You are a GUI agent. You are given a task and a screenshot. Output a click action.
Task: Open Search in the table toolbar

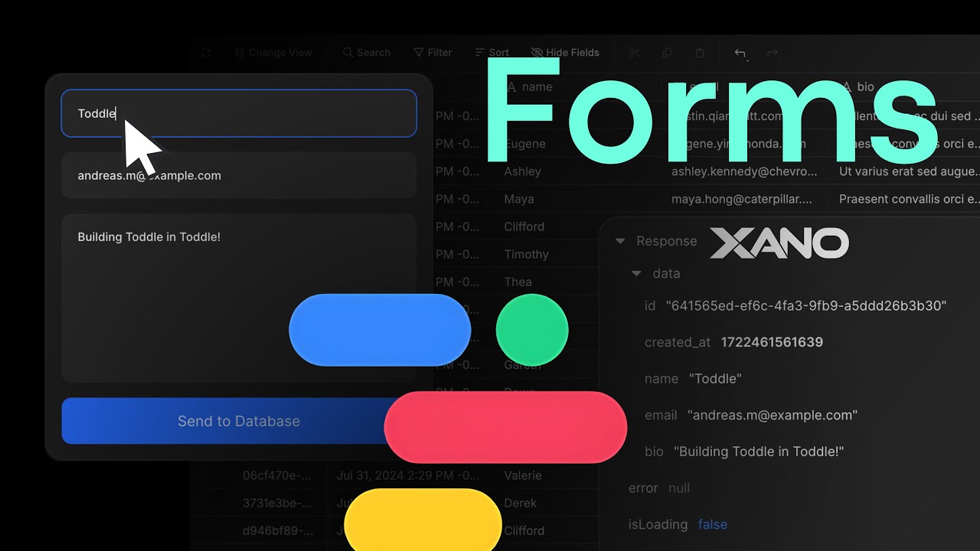pos(367,53)
